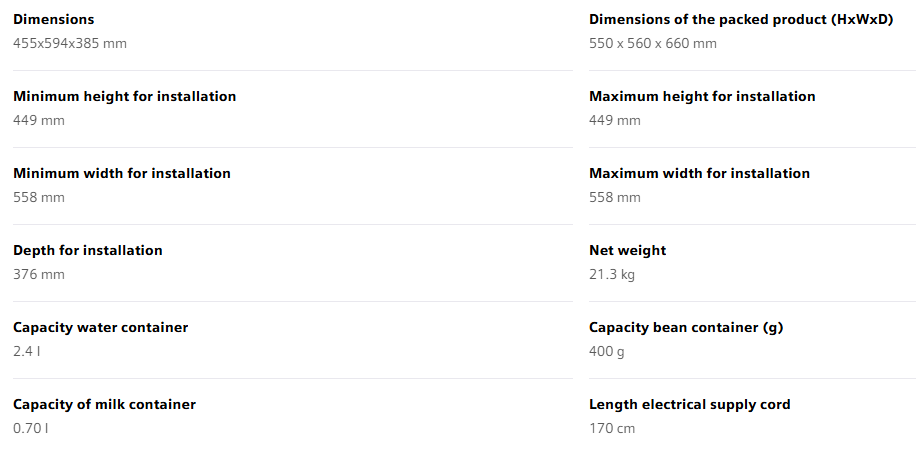Image resolution: width=916 pixels, height=464 pixels.
Task: Click the Maximum height for installation label
Action: pos(702,97)
